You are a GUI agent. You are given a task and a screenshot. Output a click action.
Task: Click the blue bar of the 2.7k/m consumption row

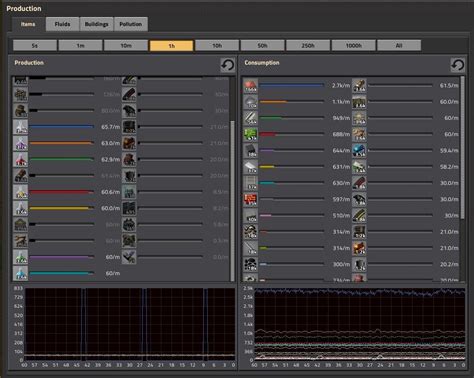click(x=292, y=85)
